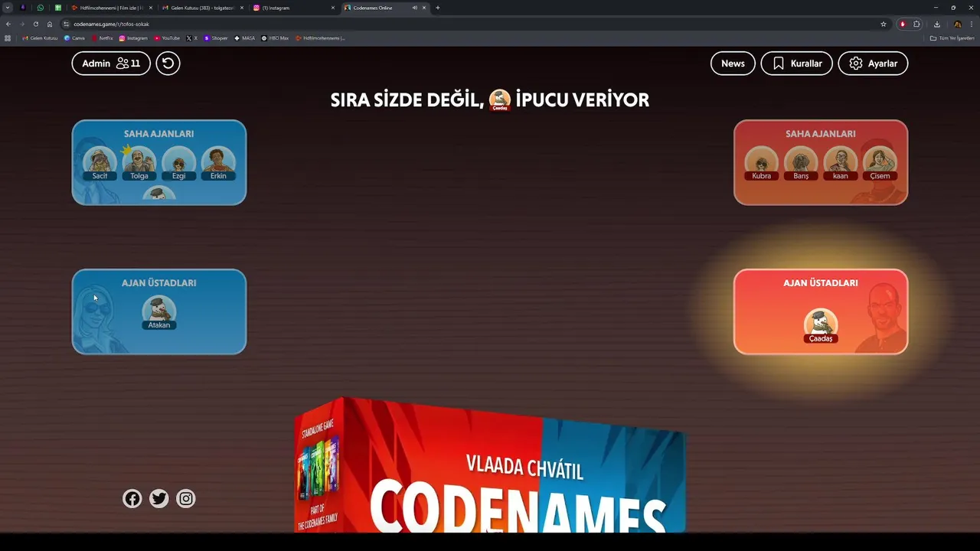Image resolution: width=980 pixels, height=551 pixels.
Task: Open the tab search dropdown arrow
Action: point(8,8)
